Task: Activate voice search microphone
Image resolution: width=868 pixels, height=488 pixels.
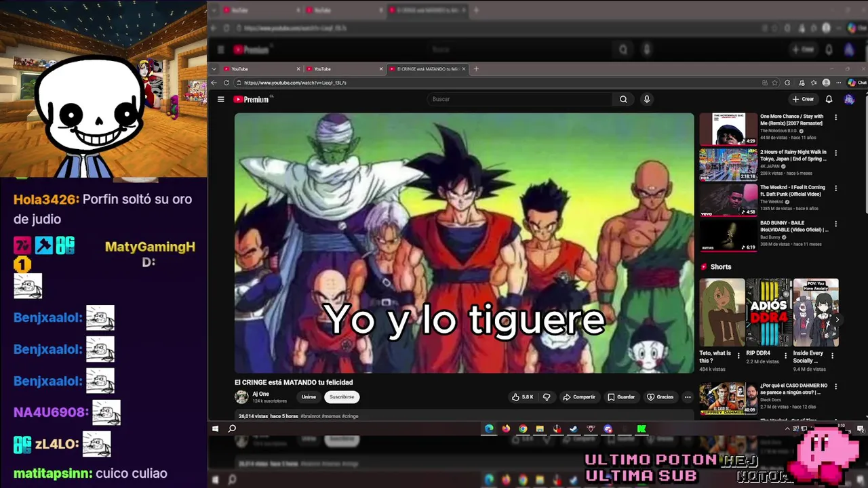Action: pyautogui.click(x=647, y=99)
